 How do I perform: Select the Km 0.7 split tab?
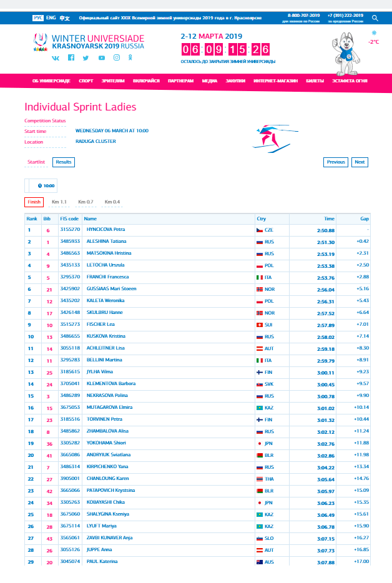click(x=86, y=202)
